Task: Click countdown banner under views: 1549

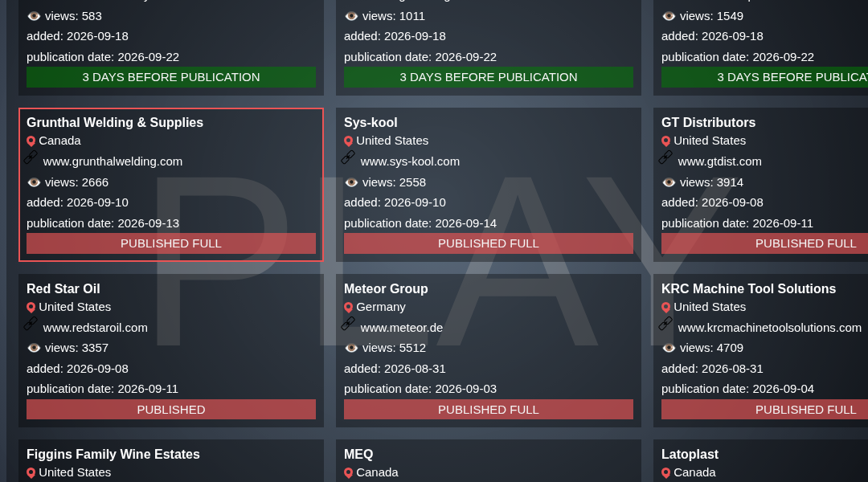Action: point(764,77)
